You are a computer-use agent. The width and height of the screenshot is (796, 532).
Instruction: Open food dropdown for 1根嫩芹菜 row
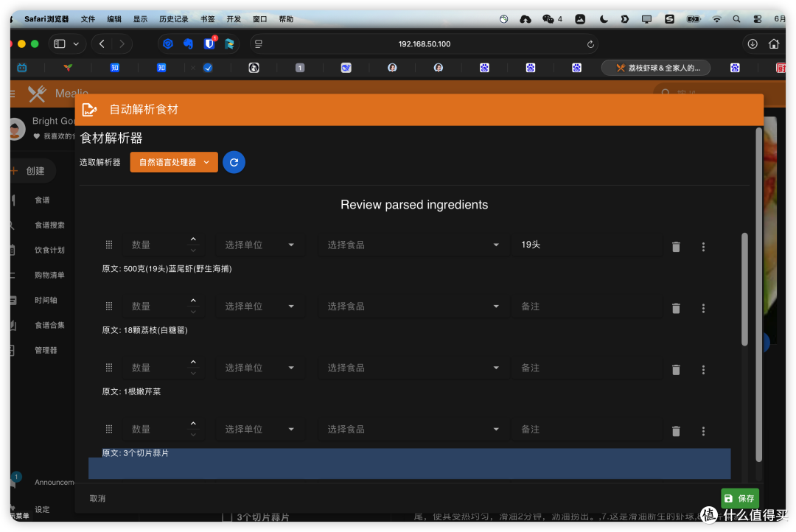click(x=413, y=368)
